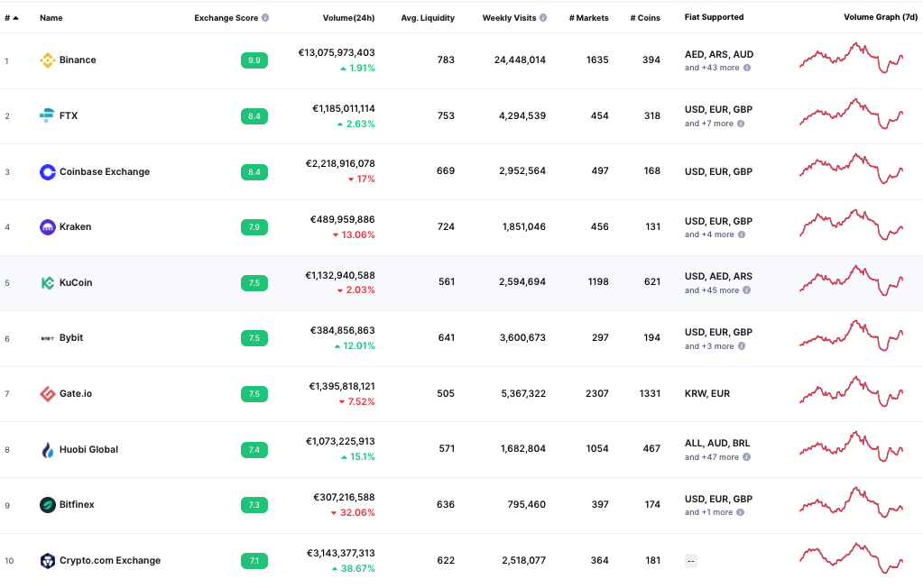
Task: Show info for Bybit +3 more fiat
Action: (742, 346)
